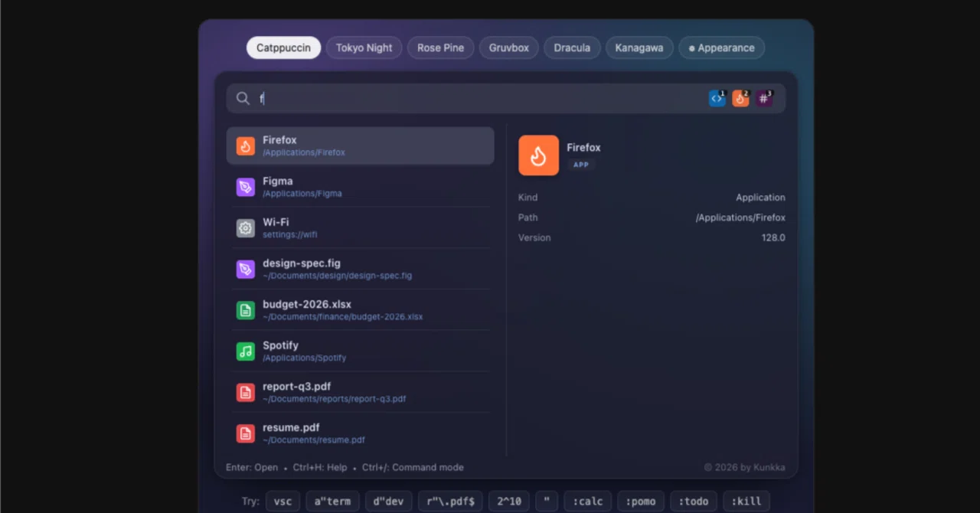This screenshot has width=980, height=513.
Task: Click the orange flame shortcut icon numbered 2
Action: pyautogui.click(x=740, y=99)
